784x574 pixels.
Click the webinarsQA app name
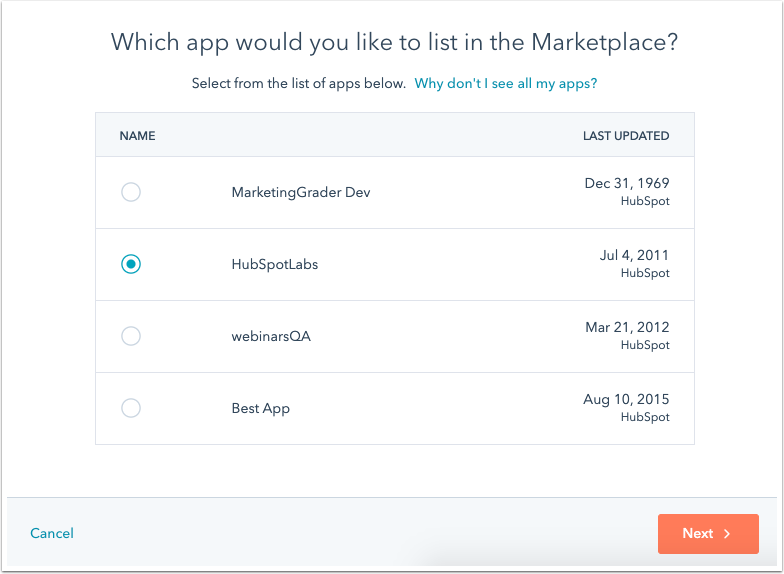pos(271,336)
